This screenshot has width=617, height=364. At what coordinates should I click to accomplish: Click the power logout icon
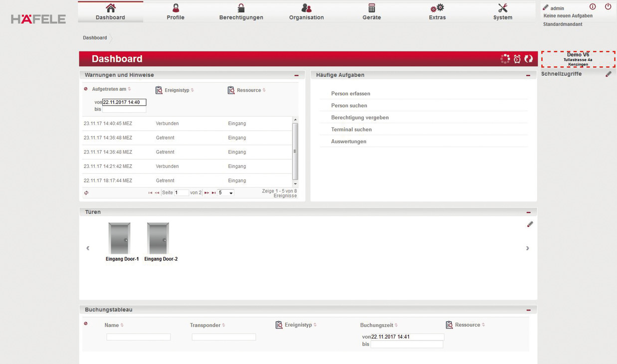click(608, 7)
